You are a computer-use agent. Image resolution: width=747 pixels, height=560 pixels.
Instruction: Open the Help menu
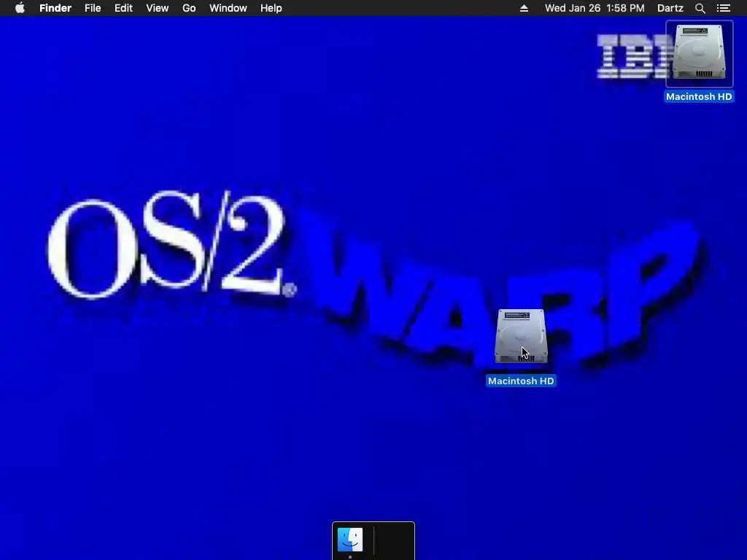271,8
